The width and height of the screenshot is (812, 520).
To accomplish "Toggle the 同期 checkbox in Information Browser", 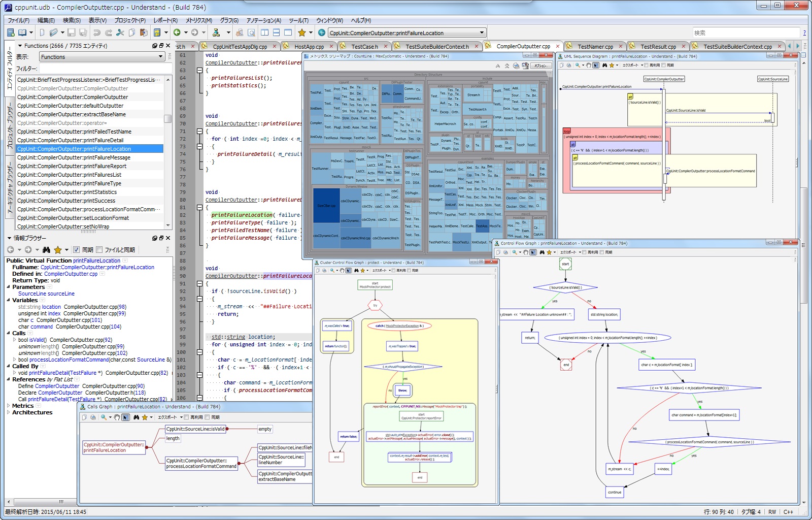I will [76, 250].
